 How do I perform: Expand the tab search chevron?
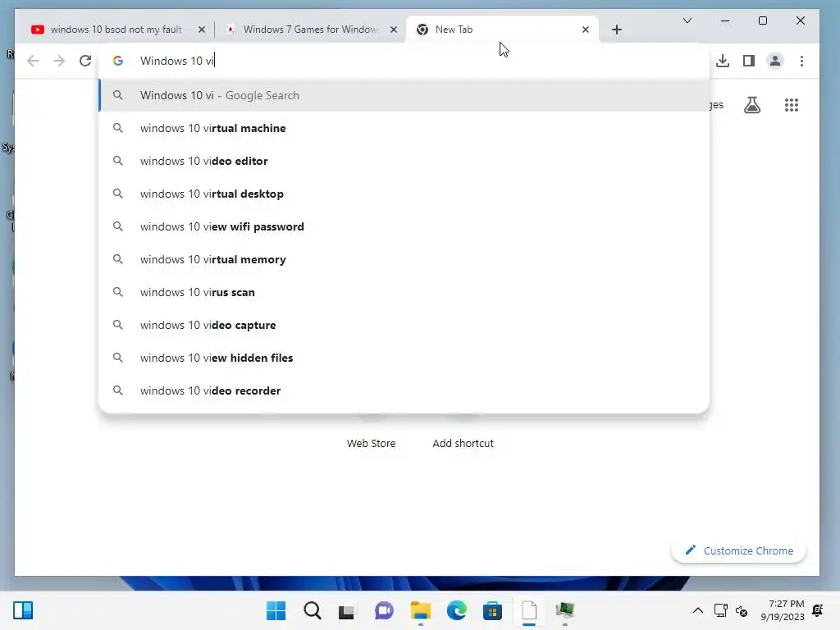click(x=687, y=21)
